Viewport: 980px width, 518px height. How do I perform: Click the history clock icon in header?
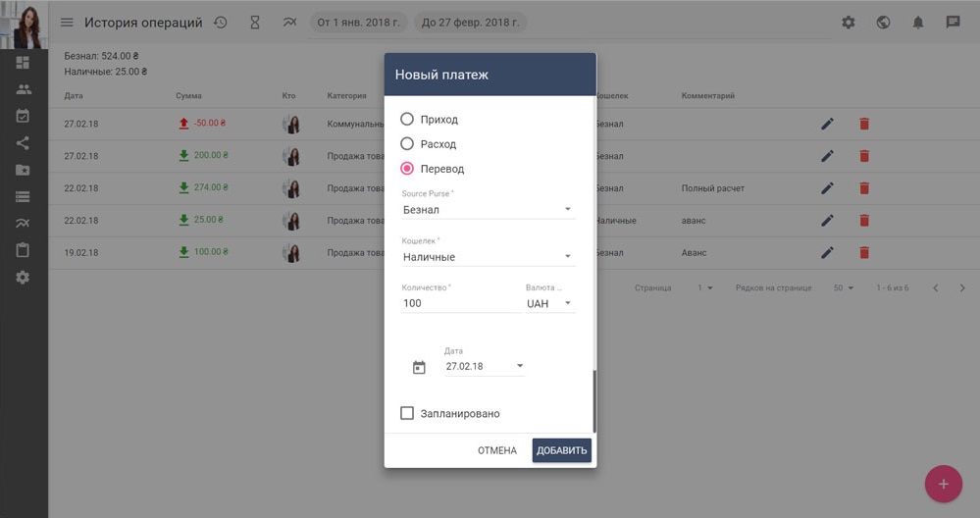[221, 23]
